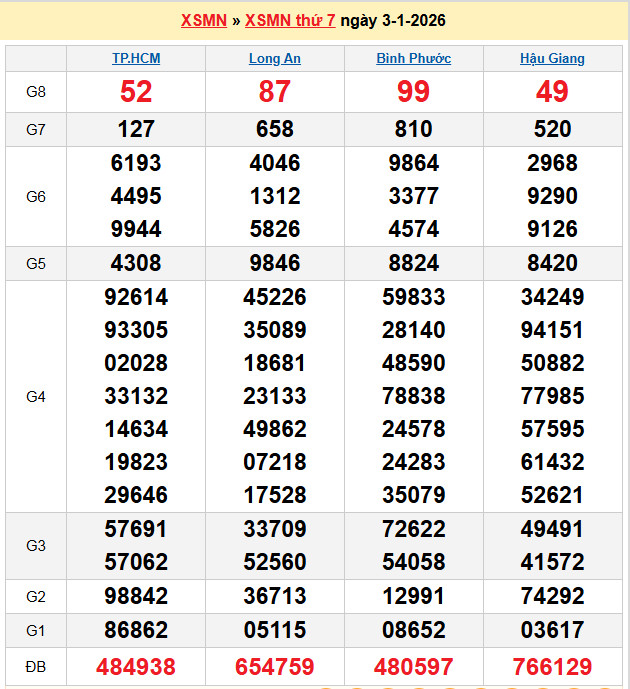Viewport: 630px width, 689px height.
Task: Click the G8 result 52 for TP.HCM
Action: tap(136, 92)
